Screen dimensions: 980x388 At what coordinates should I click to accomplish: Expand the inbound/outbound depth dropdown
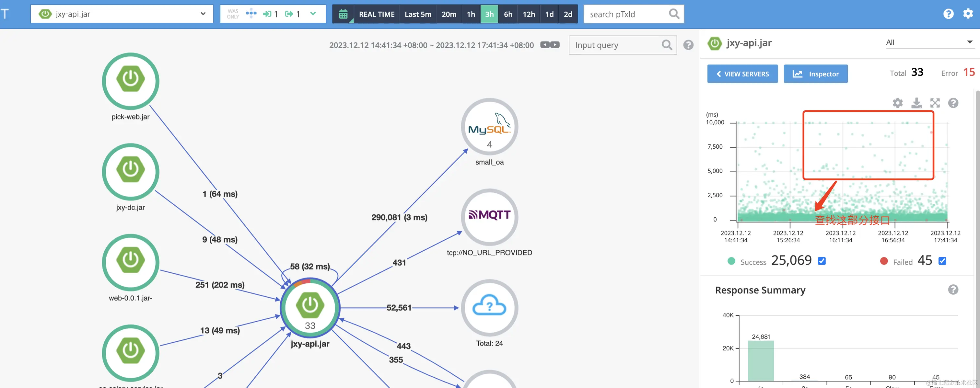(313, 14)
